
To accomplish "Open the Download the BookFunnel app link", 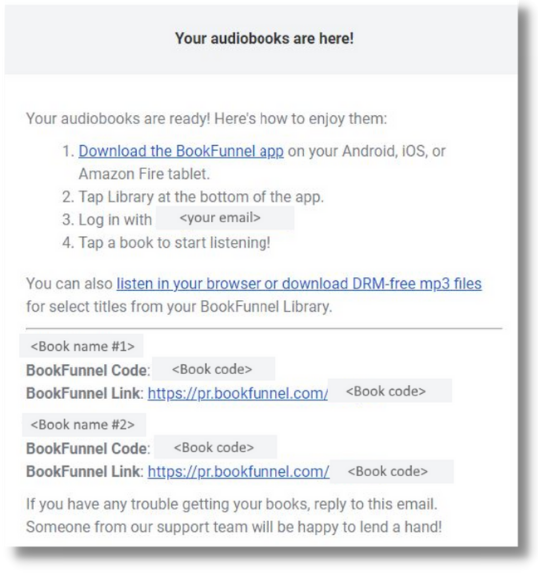I will click(181, 151).
